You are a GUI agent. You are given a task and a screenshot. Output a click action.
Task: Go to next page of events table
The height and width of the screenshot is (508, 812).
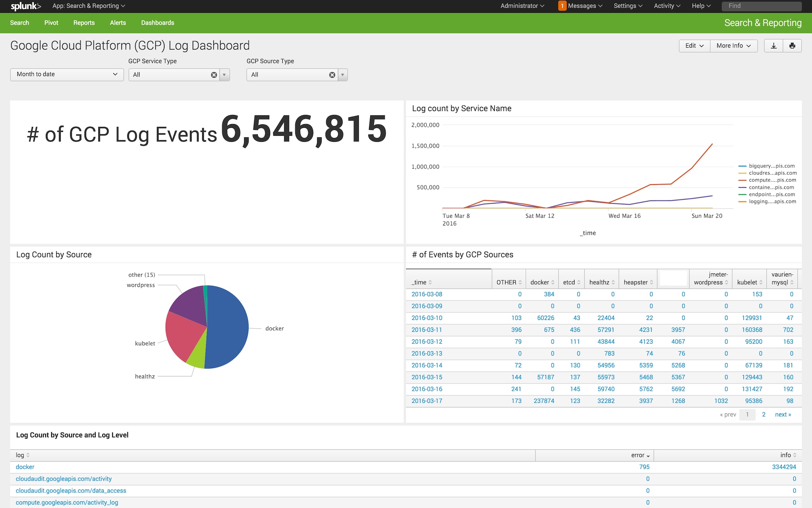[x=783, y=414]
